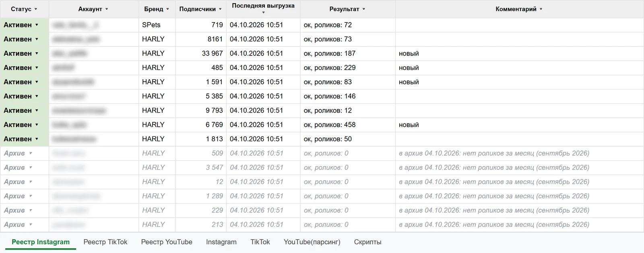
Task: Open the Последняя выгрузка filter arrow
Action: click(x=263, y=12)
